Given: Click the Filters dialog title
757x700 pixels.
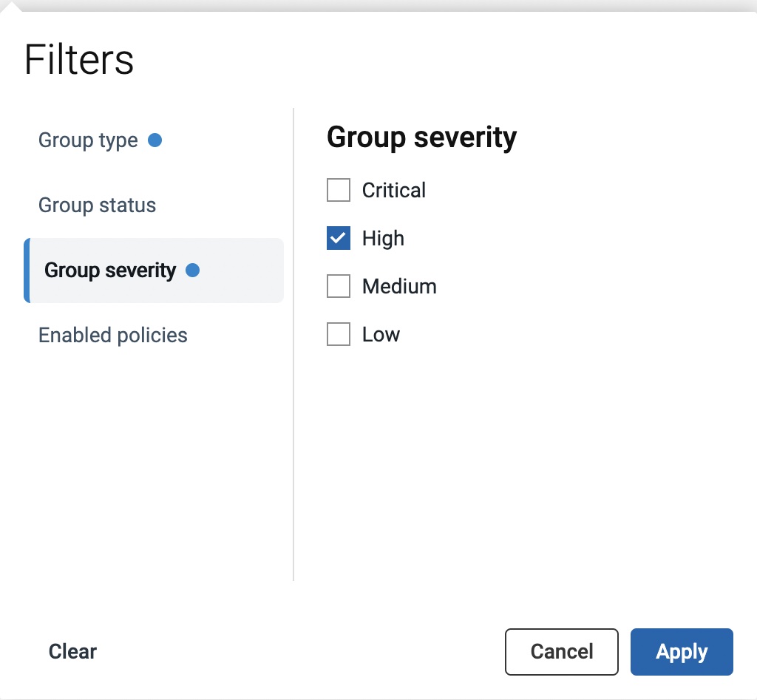Looking at the screenshot, I should [x=79, y=60].
